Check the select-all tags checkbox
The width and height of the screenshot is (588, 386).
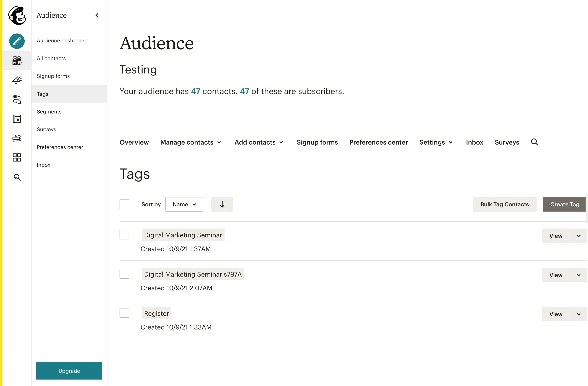click(x=124, y=204)
